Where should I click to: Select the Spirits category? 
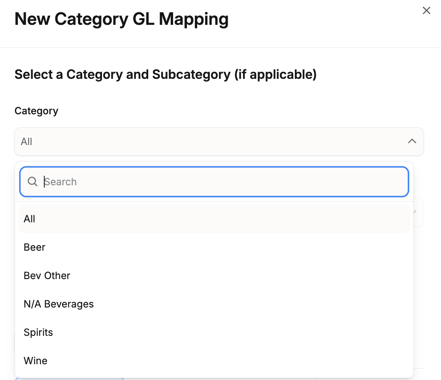[214, 332]
